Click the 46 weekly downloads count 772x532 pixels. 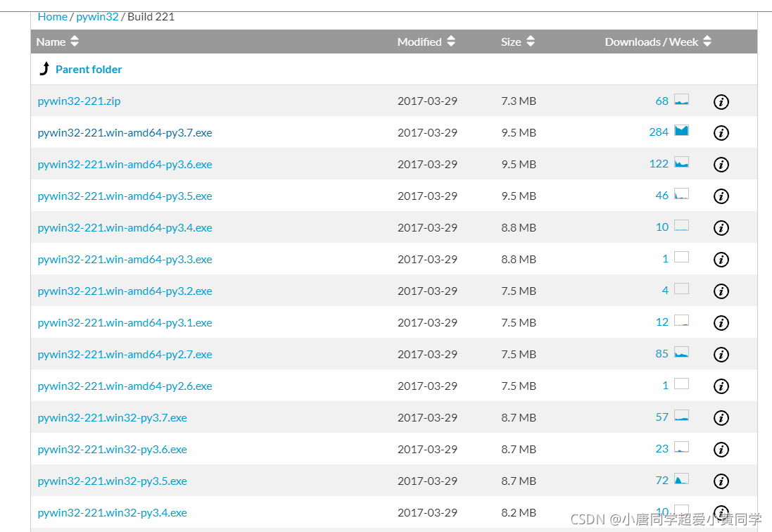coord(662,196)
